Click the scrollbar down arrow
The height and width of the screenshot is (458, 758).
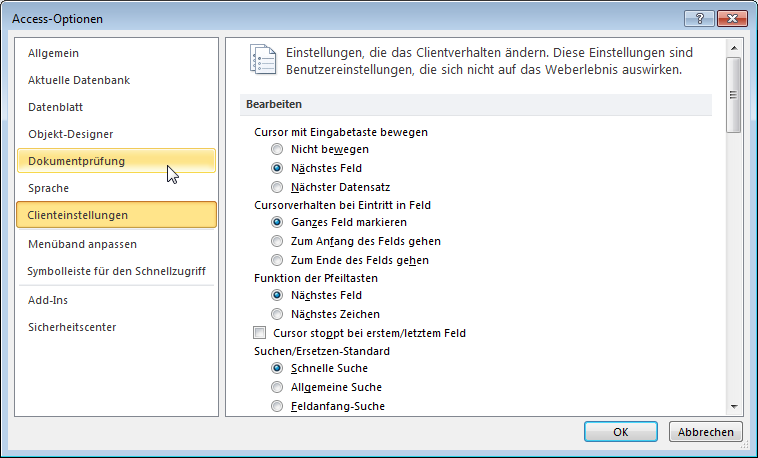coord(734,406)
